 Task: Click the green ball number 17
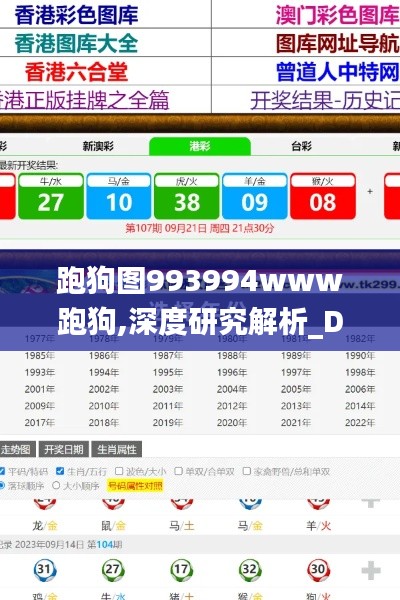[181, 570]
